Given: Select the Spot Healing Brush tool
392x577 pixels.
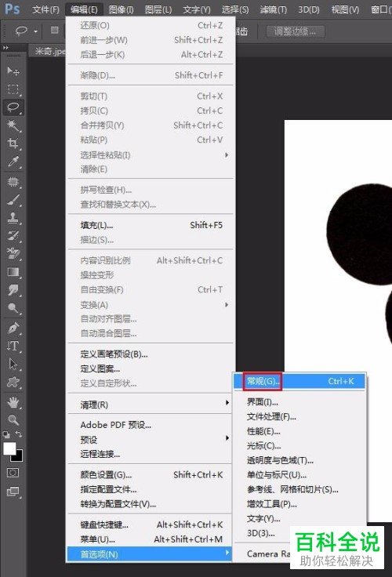Looking at the screenshot, I should (13, 182).
